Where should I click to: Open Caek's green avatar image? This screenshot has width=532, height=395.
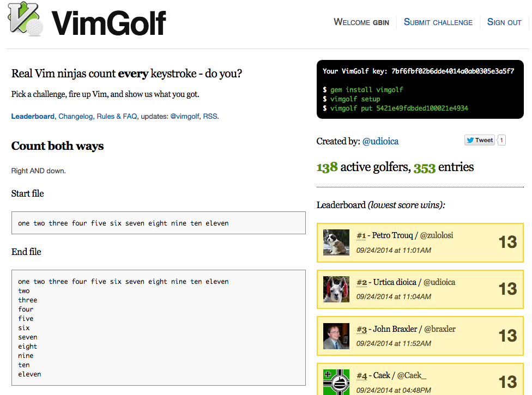pos(336,381)
